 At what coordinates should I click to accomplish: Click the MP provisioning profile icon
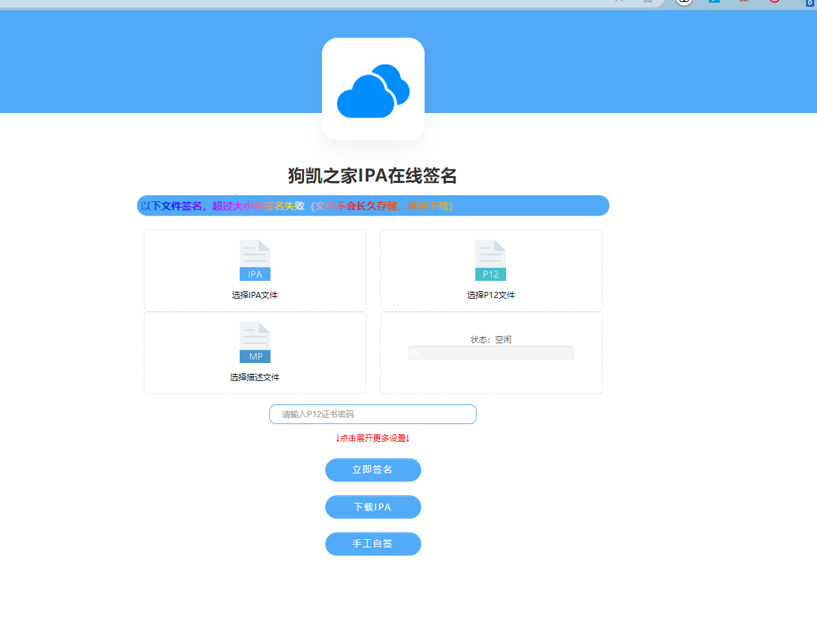(x=255, y=343)
